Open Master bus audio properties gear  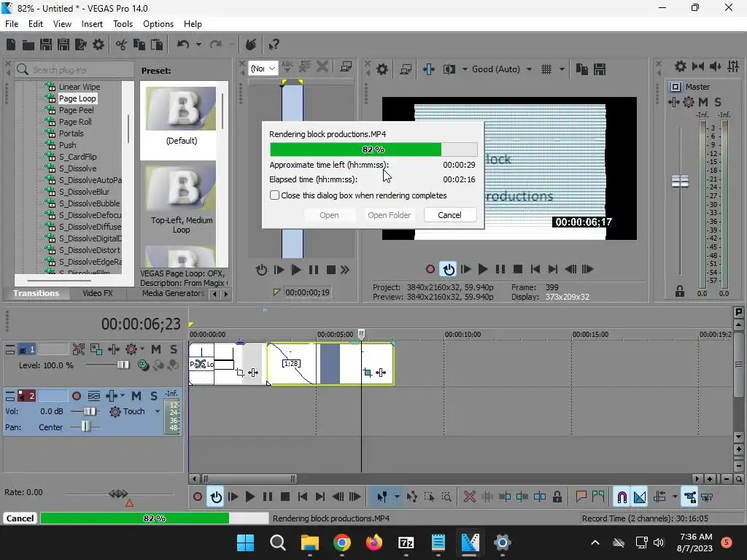681,66
